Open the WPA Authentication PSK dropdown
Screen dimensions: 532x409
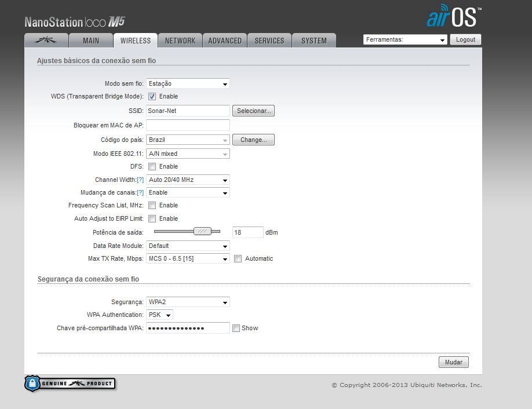point(159,315)
